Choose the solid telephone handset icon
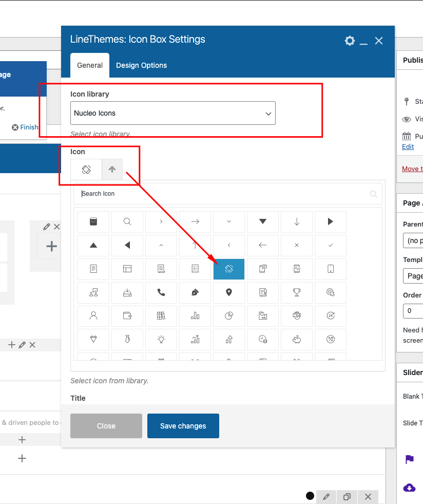Image resolution: width=423 pixels, height=504 pixels. click(161, 292)
